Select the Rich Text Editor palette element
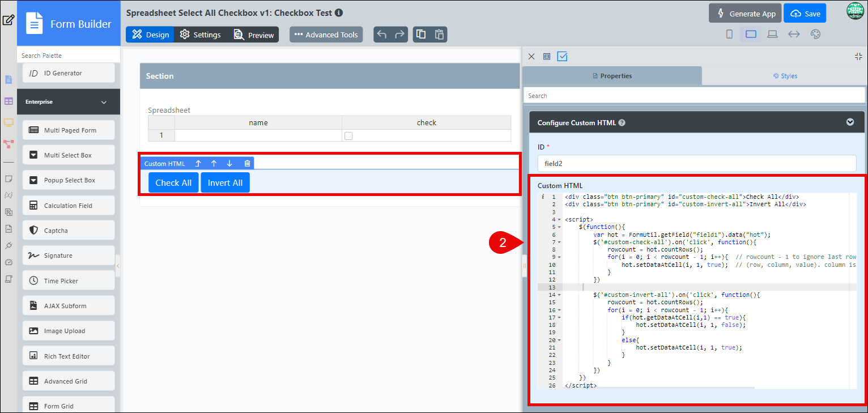The height and width of the screenshot is (413, 868). click(x=69, y=356)
